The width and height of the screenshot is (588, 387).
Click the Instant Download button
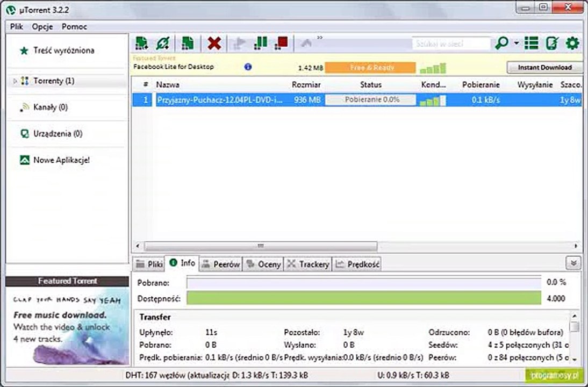[545, 68]
